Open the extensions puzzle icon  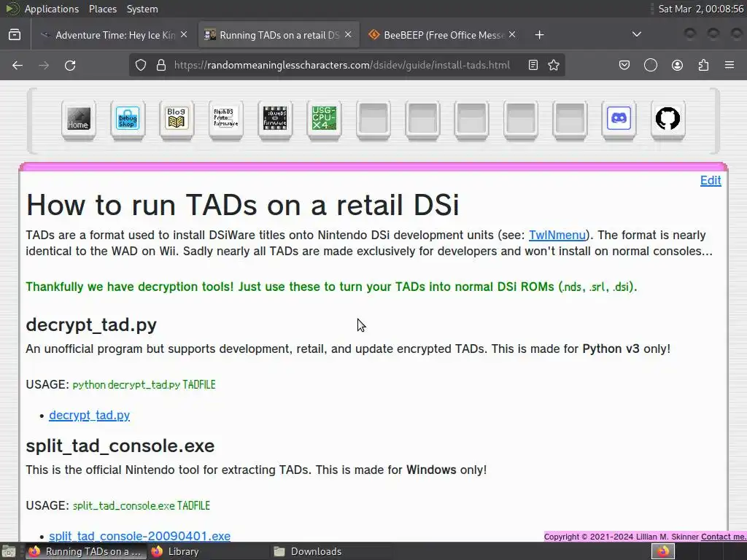703,65
